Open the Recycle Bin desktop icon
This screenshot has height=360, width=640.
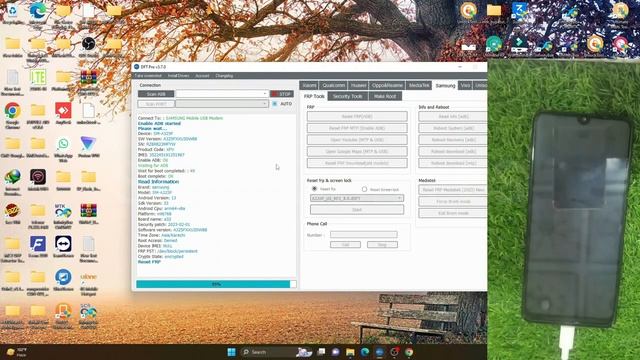(x=12, y=11)
